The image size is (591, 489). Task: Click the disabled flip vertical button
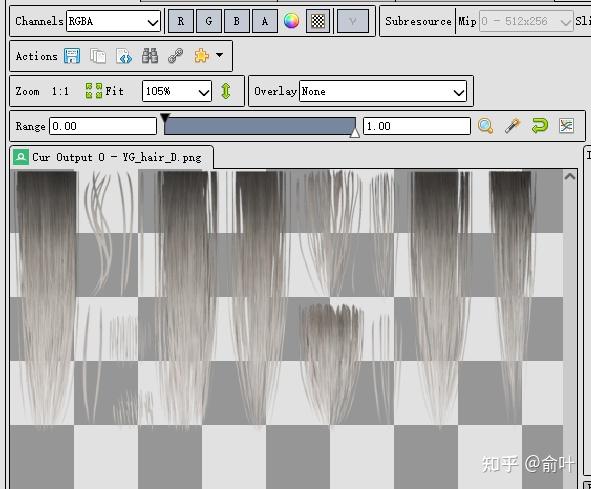tap(353, 21)
